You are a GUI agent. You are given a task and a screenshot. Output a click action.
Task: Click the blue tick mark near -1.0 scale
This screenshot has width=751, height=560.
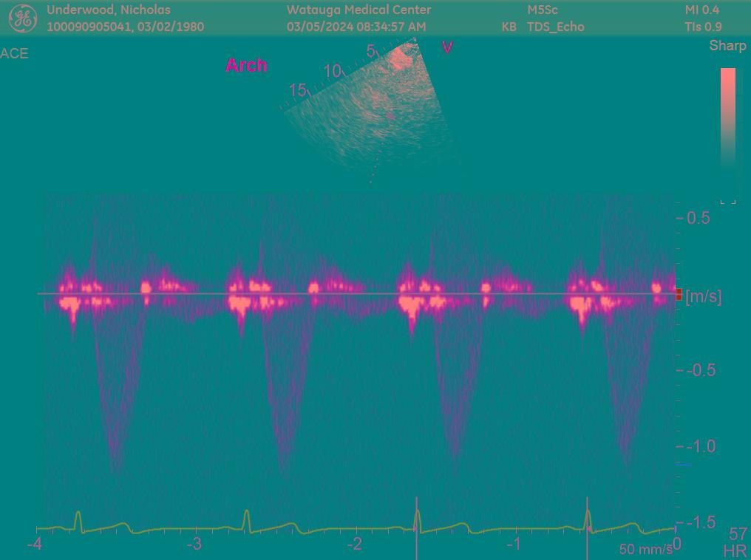684,465
